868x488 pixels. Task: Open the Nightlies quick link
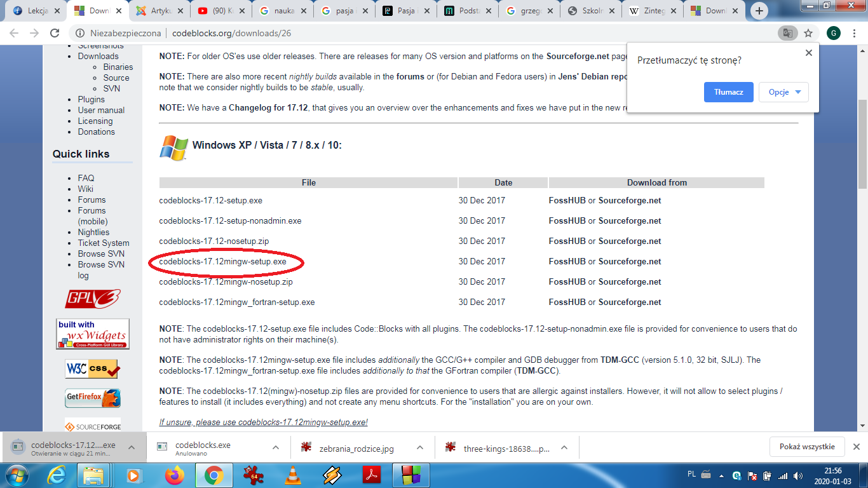click(93, 232)
